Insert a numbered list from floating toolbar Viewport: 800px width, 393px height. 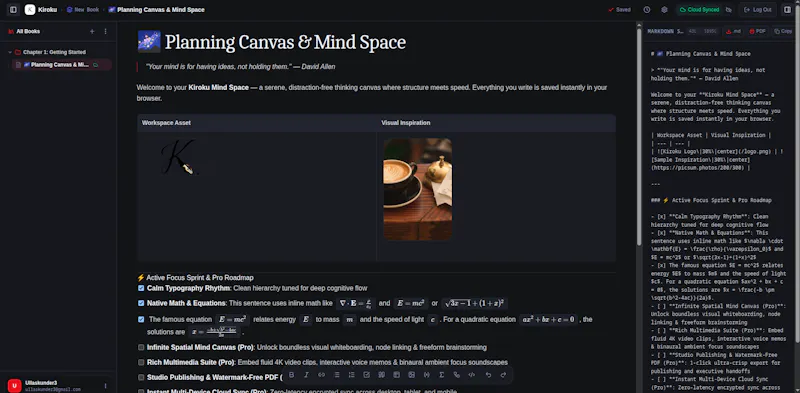click(352, 375)
